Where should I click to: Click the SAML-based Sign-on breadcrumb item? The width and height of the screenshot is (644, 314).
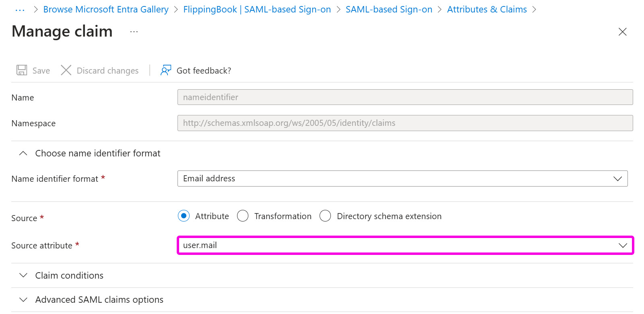388,9
